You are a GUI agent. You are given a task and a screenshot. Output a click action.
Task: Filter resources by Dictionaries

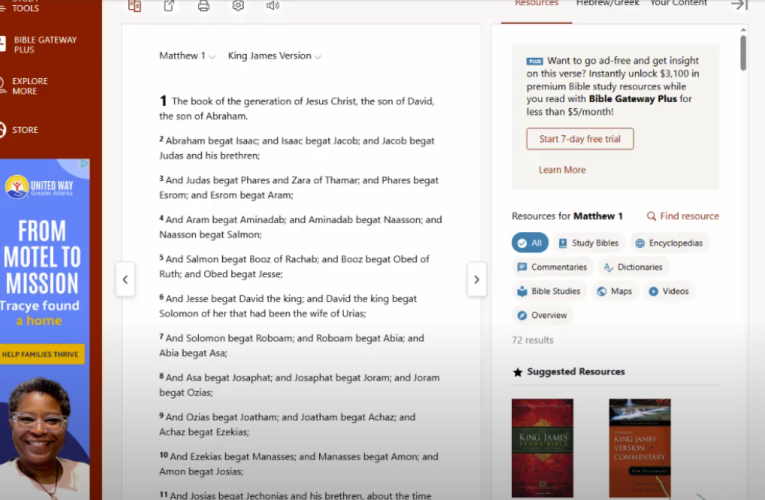coord(633,267)
